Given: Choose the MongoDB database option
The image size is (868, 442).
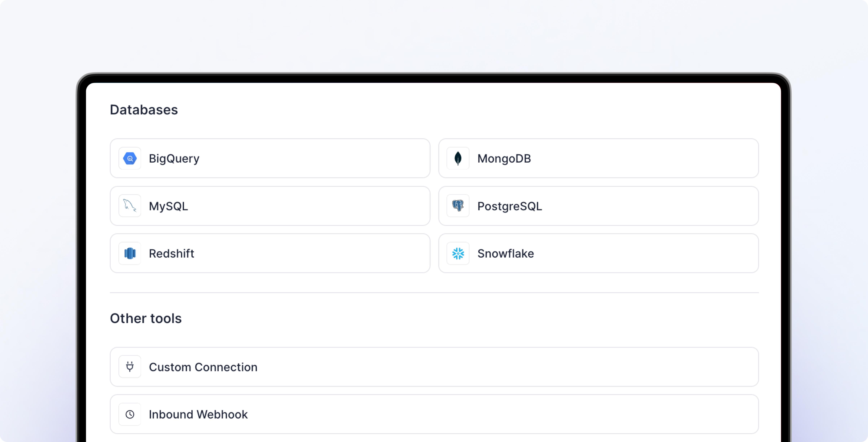Looking at the screenshot, I should [x=598, y=158].
